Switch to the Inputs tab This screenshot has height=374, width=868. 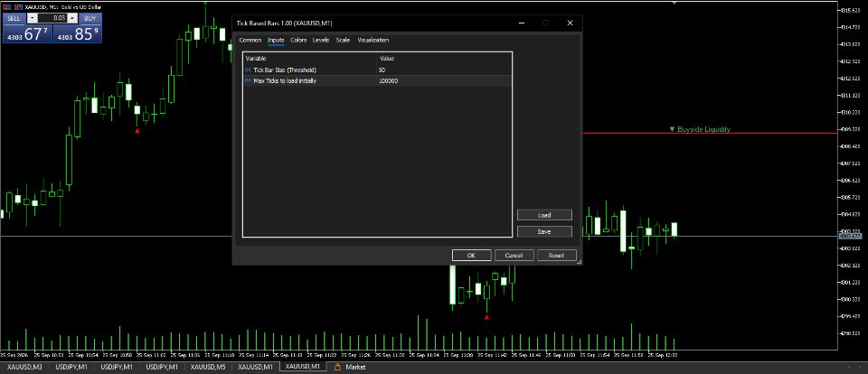click(x=276, y=40)
